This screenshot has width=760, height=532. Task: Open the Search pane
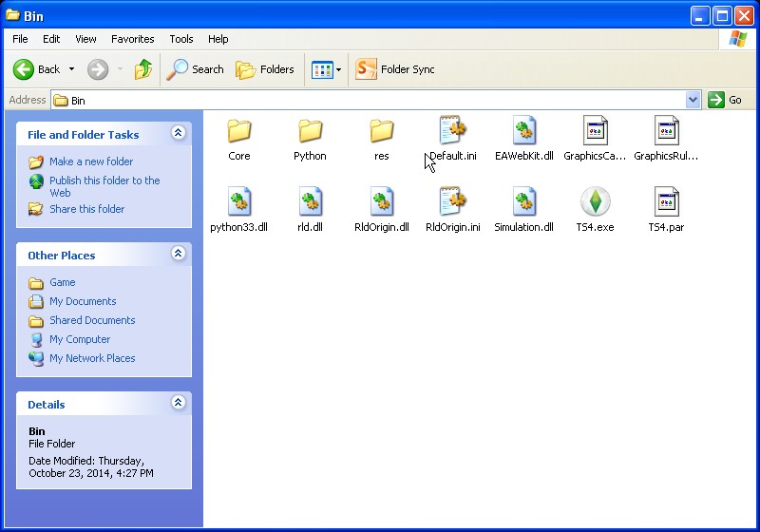point(195,69)
